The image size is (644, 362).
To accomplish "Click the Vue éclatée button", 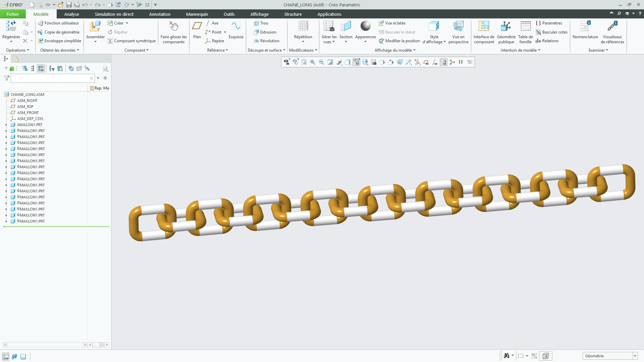I will 392,23.
